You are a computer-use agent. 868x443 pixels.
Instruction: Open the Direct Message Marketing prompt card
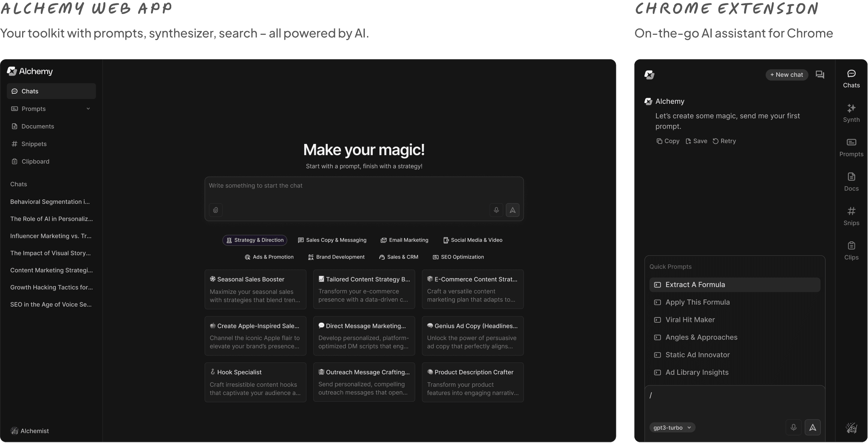click(x=364, y=336)
